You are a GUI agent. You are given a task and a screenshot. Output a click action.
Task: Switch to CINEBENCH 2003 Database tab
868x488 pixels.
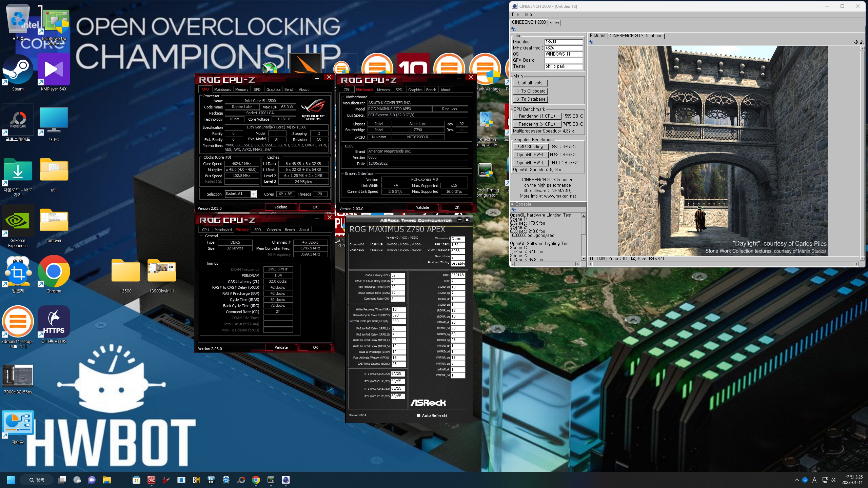click(636, 36)
